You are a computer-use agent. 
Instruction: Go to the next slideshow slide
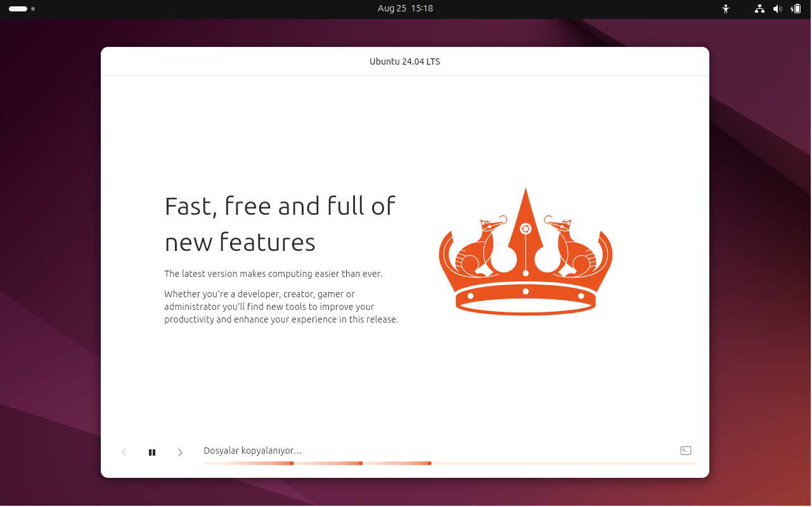click(x=180, y=452)
